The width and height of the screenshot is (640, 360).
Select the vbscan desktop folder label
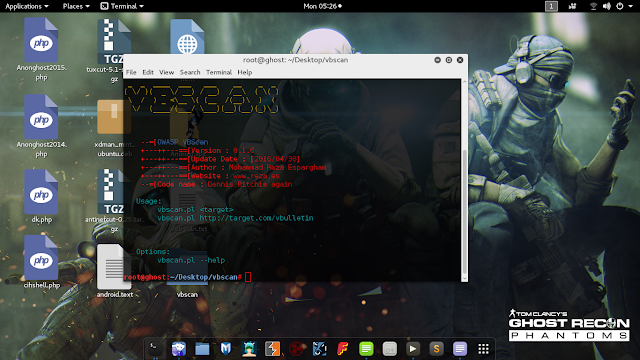click(187, 294)
